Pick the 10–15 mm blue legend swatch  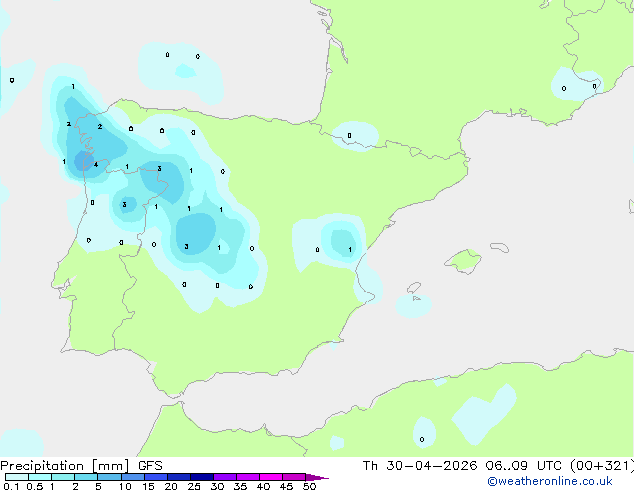[x=133, y=477]
